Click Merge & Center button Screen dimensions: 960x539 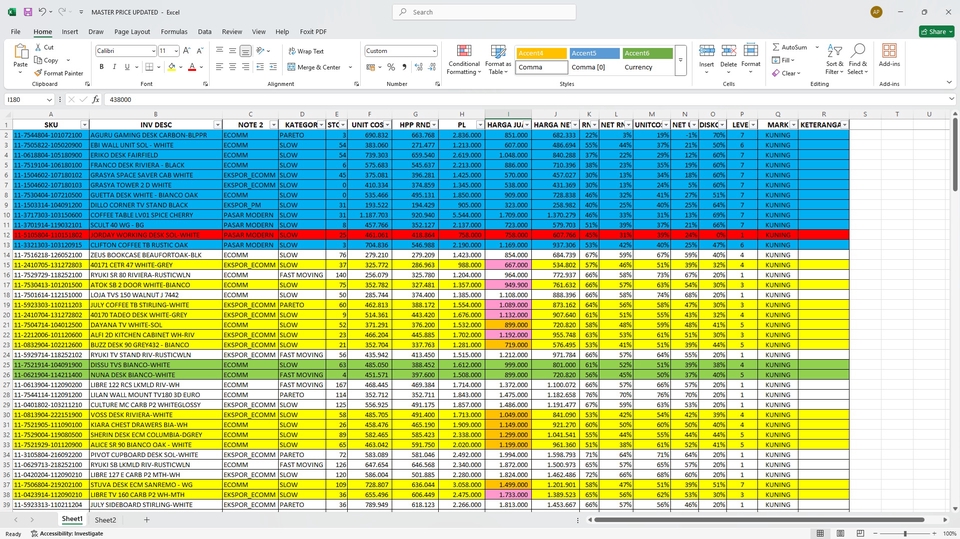(313, 67)
